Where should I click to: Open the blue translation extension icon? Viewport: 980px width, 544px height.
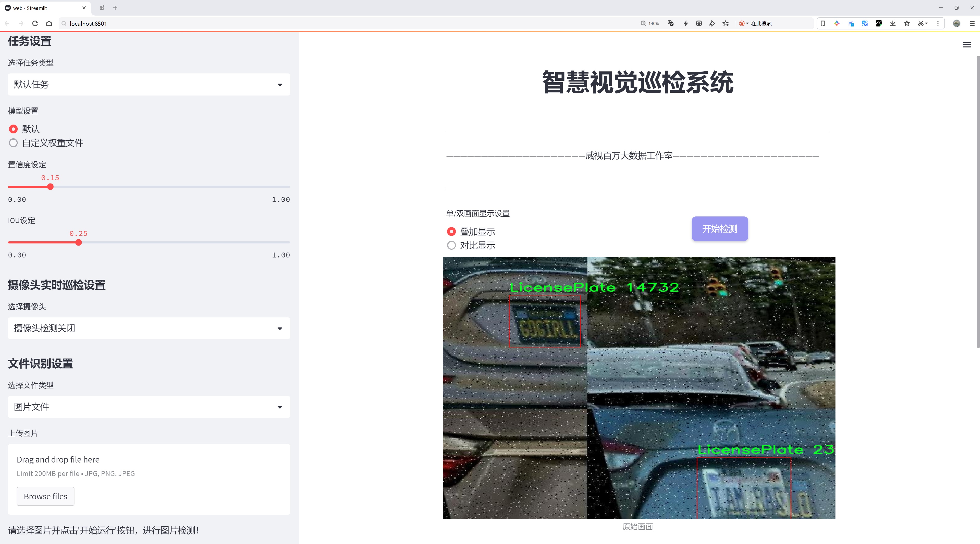coord(865,24)
